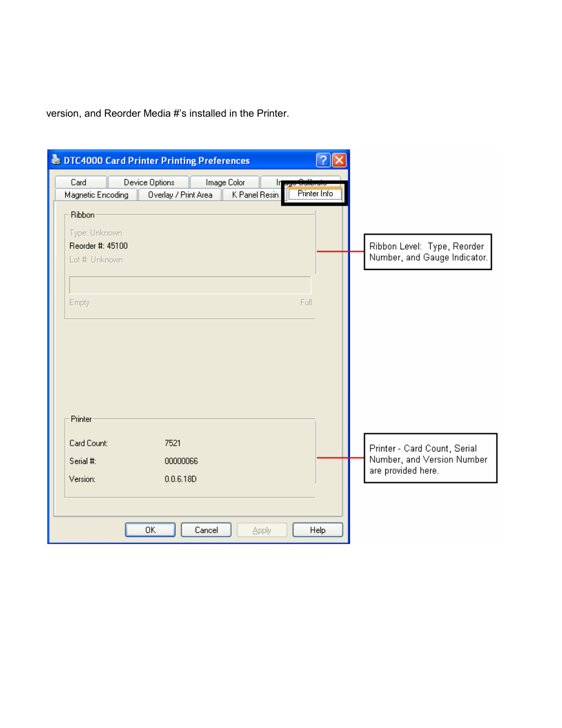
Task: Click the Serial # value 00000066
Action: click(x=181, y=461)
